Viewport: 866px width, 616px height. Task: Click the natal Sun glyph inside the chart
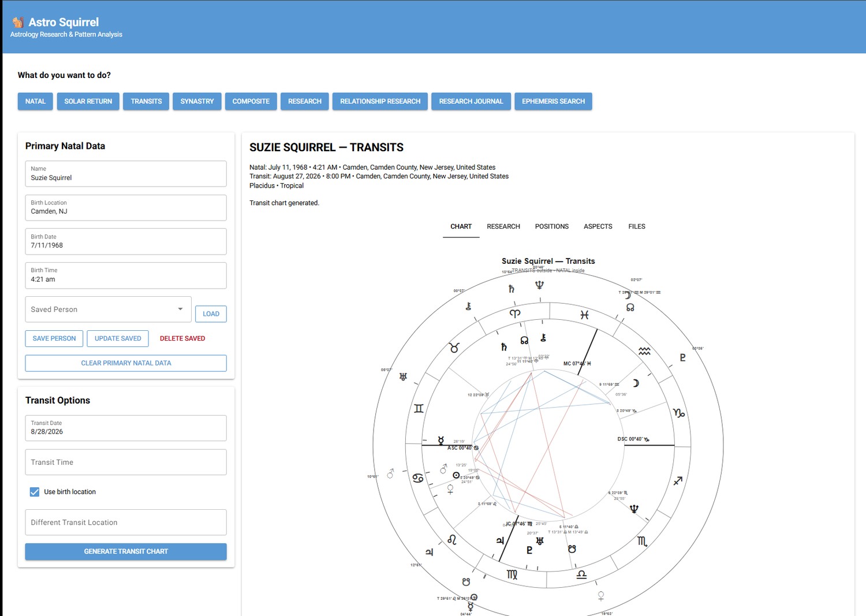456,475
